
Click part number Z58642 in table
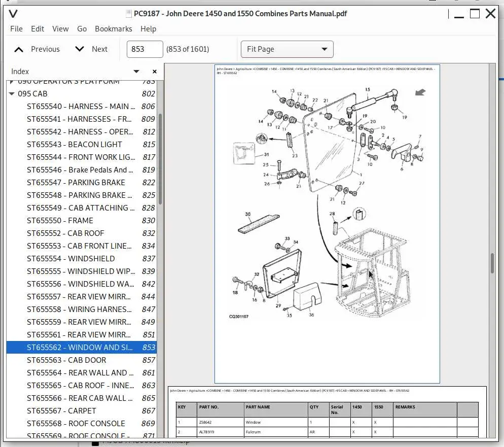pyautogui.click(x=205, y=422)
